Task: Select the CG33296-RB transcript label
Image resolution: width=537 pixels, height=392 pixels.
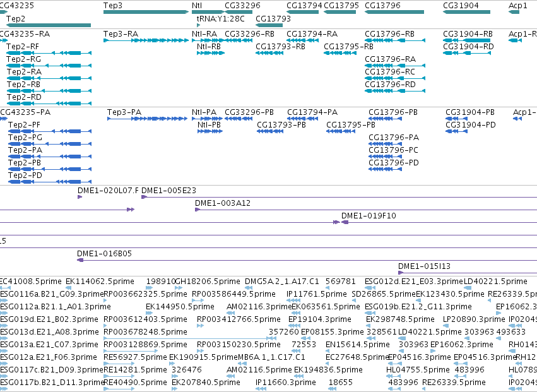Action: 249,34
